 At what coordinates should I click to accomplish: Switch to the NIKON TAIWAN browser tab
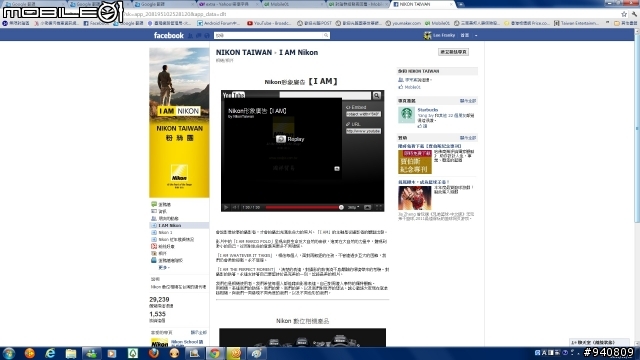(423, 4)
